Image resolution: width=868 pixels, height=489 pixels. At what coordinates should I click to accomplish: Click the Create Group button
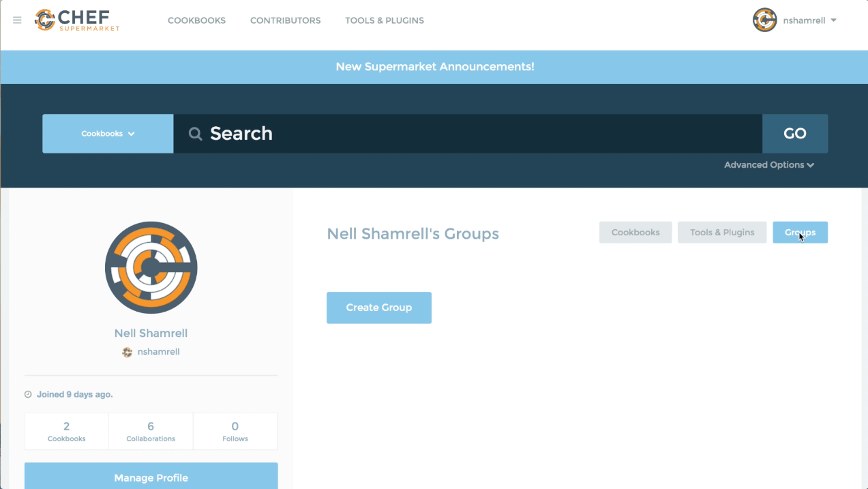[378, 308]
